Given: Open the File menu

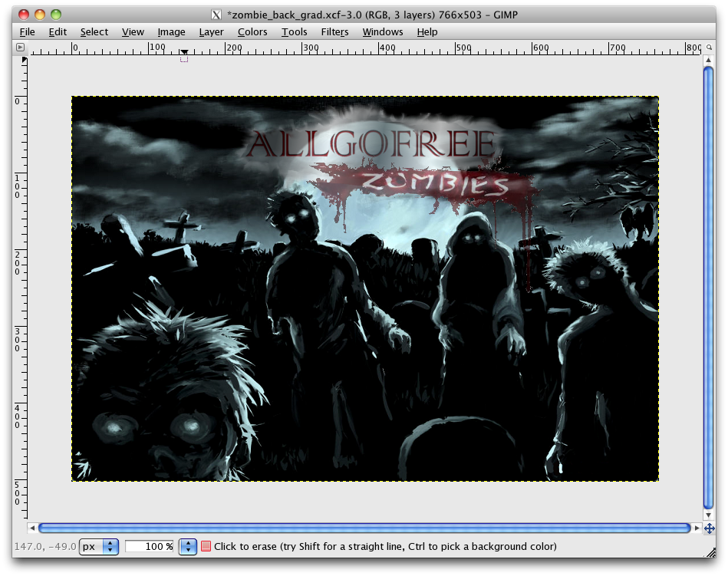Looking at the screenshot, I should [x=28, y=32].
